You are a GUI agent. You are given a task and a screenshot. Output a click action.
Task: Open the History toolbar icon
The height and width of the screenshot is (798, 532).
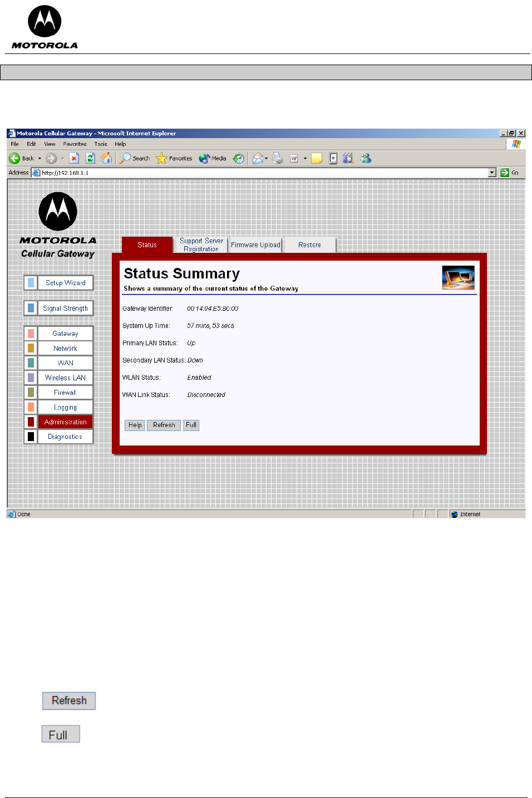(239, 158)
